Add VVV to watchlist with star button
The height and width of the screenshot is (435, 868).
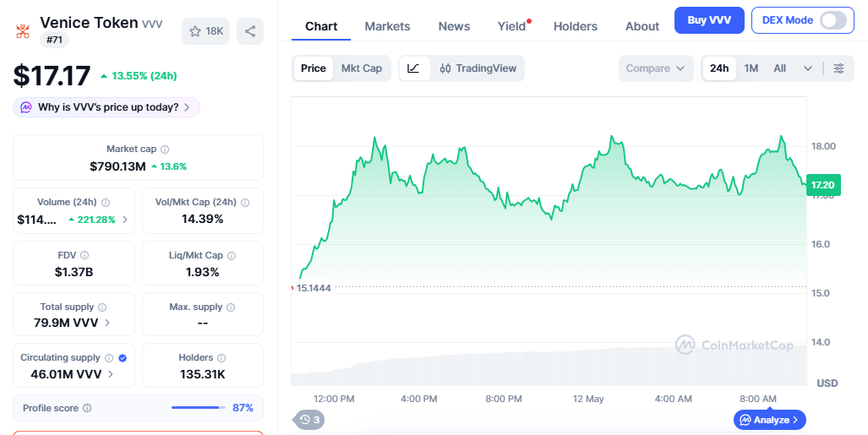[206, 31]
